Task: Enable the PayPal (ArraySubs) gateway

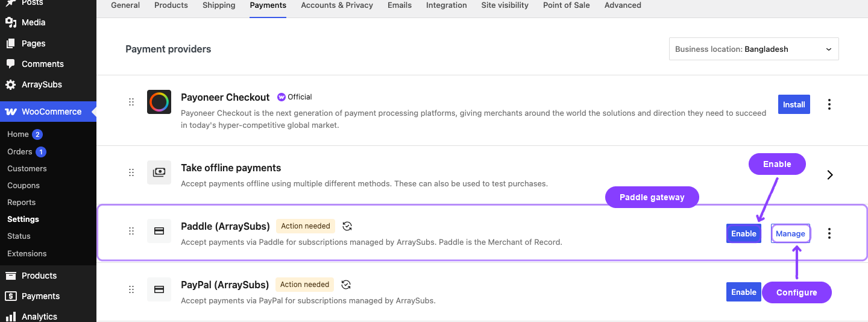Action: click(744, 292)
